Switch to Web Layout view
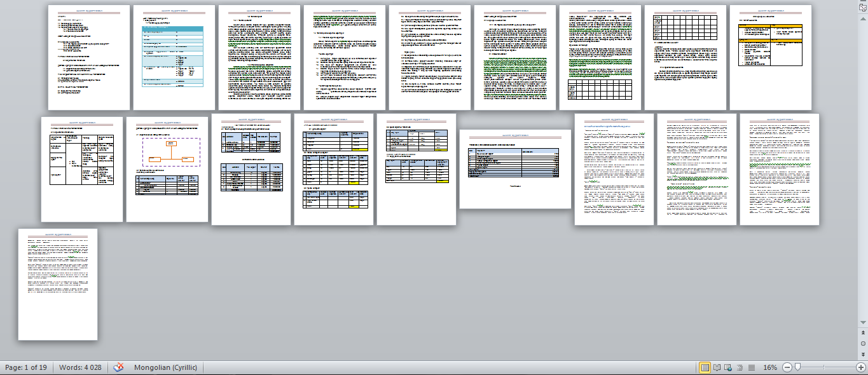868x375 pixels. [728, 367]
